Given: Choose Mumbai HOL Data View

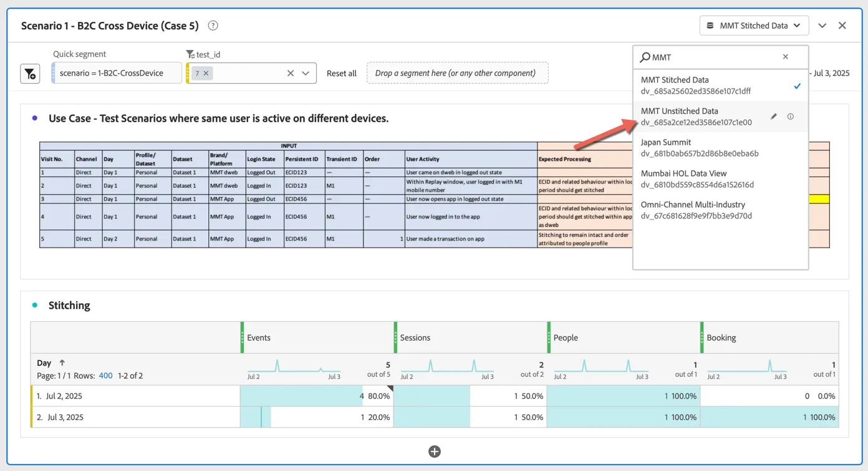Looking at the screenshot, I should pos(720,179).
